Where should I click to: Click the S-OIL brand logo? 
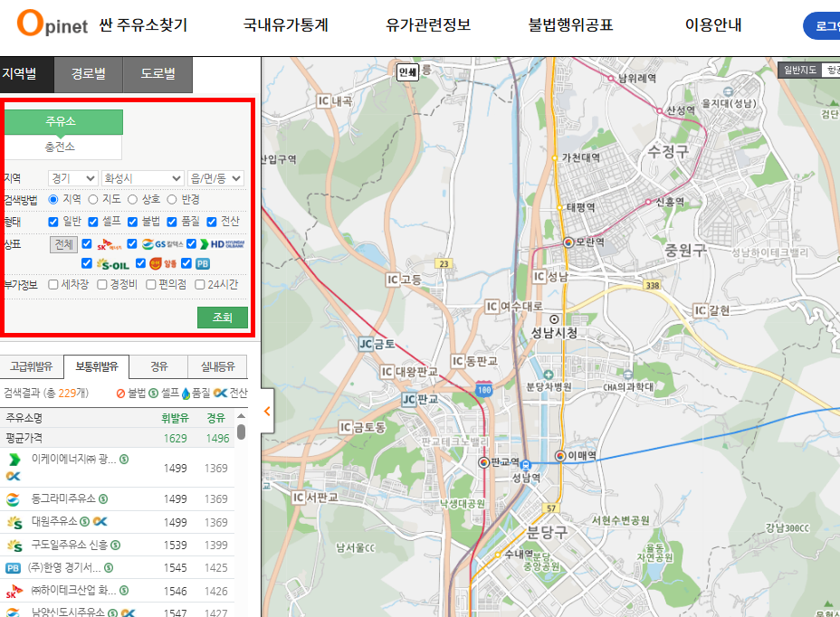[113, 262]
